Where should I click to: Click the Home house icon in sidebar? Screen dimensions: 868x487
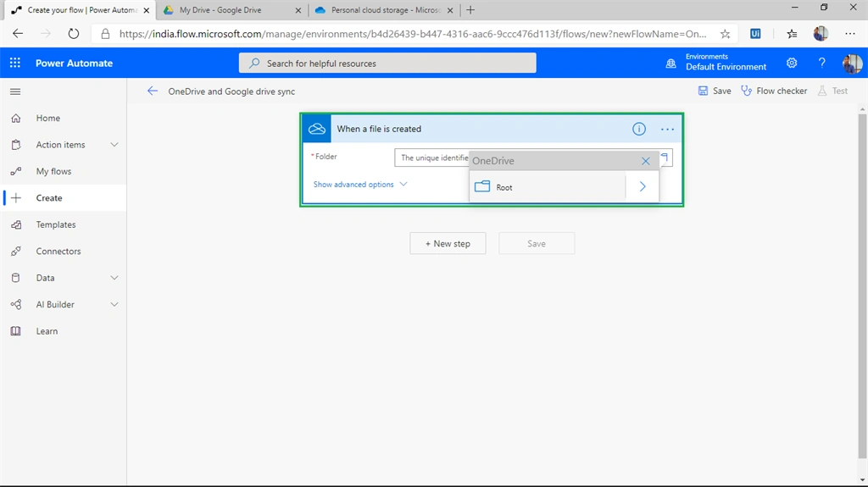16,118
